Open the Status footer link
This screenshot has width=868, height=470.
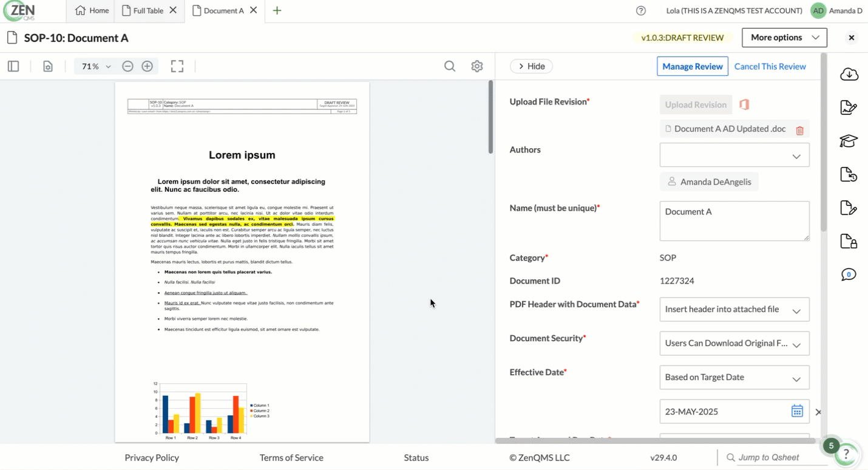tap(416, 457)
